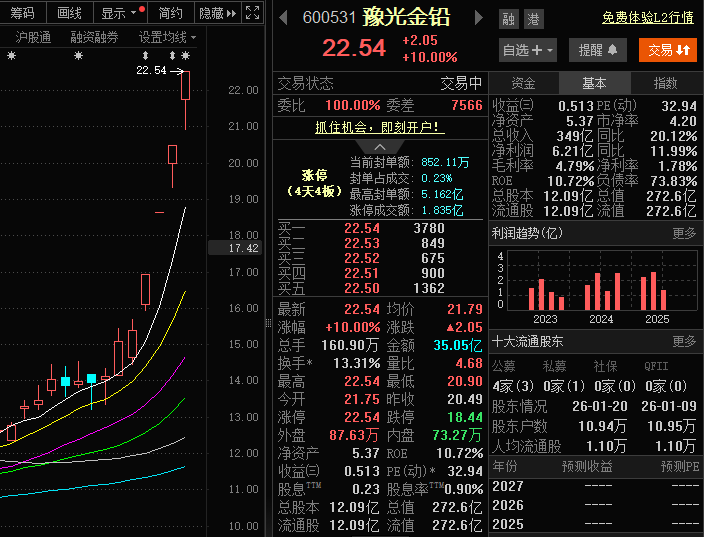The image size is (704, 537).
Task: Toggle the 融资融券 overlay
Action: pyautogui.click(x=94, y=37)
